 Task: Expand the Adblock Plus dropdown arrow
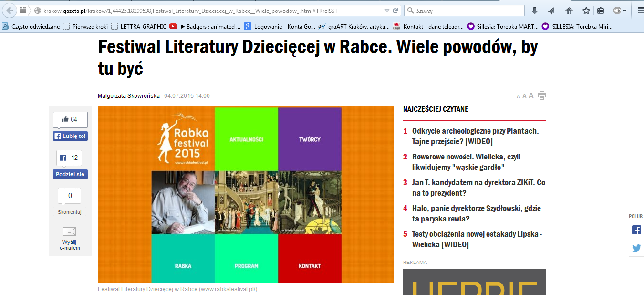[x=625, y=11]
